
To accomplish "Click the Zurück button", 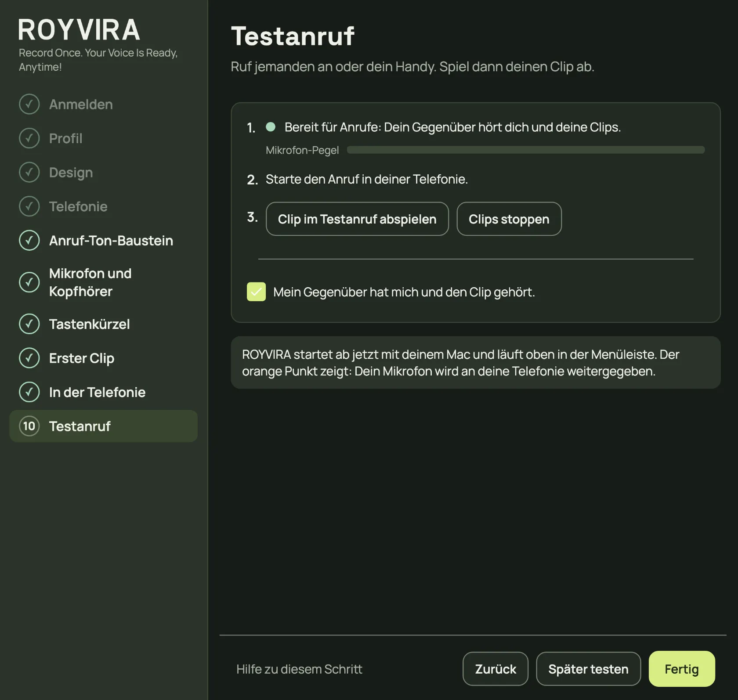I will [x=496, y=668].
